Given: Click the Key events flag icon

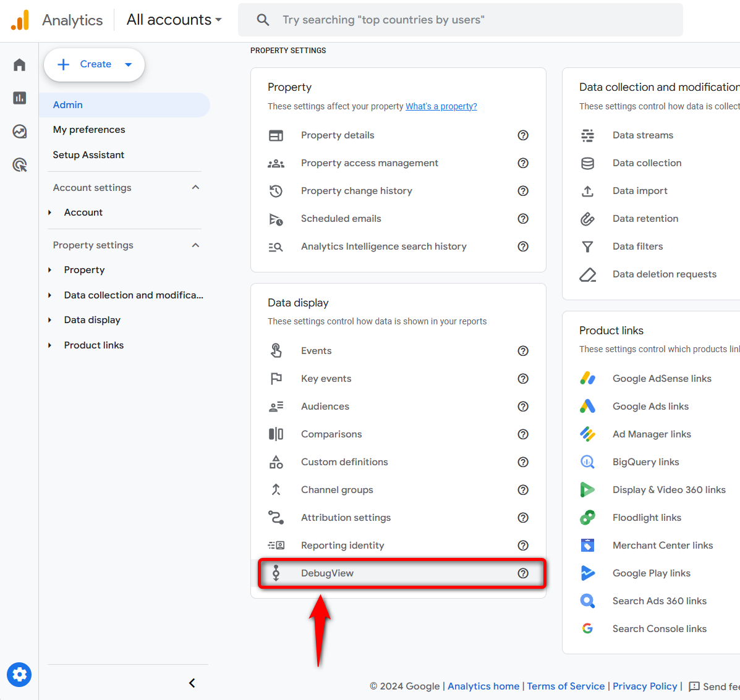Looking at the screenshot, I should tap(276, 379).
